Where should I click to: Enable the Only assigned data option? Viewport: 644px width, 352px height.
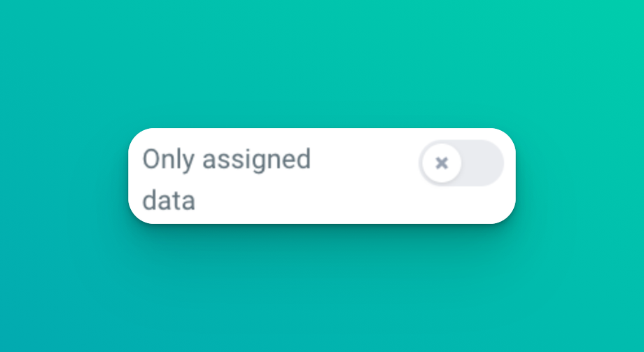(x=461, y=163)
